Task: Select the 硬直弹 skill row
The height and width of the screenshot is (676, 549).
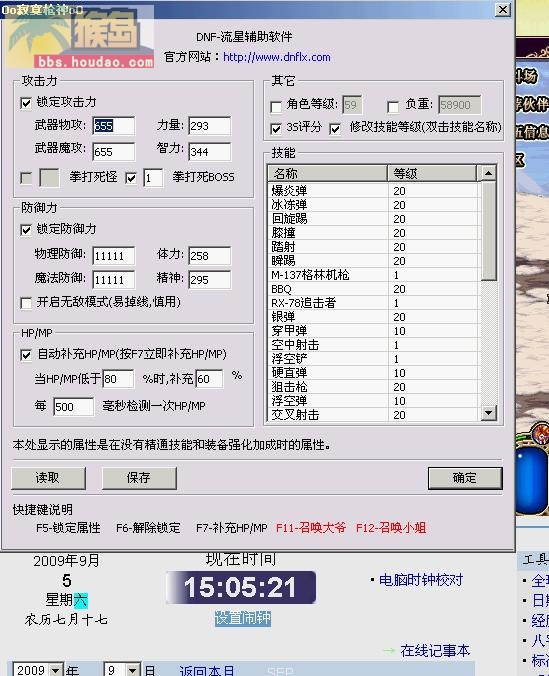Action: coord(373,373)
